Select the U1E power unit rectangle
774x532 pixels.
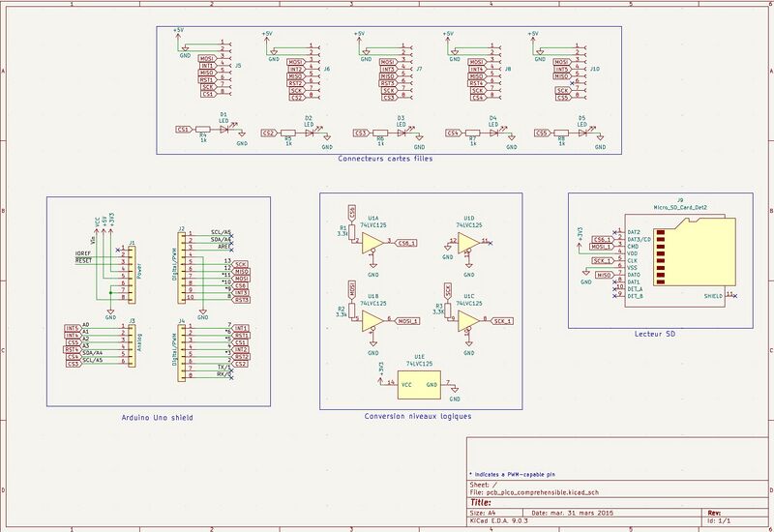416,385
